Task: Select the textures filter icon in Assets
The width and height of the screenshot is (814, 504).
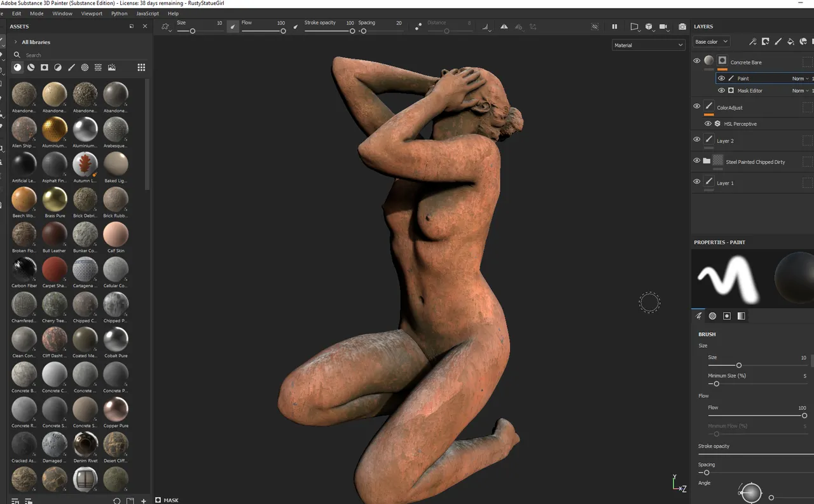Action: (98, 67)
